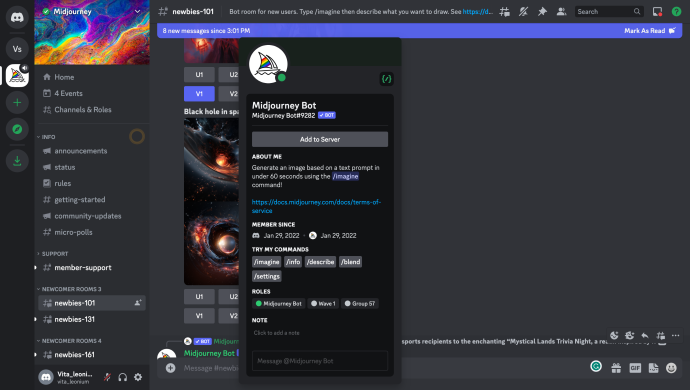Toggle headphones deafen in user panel

pos(122,377)
